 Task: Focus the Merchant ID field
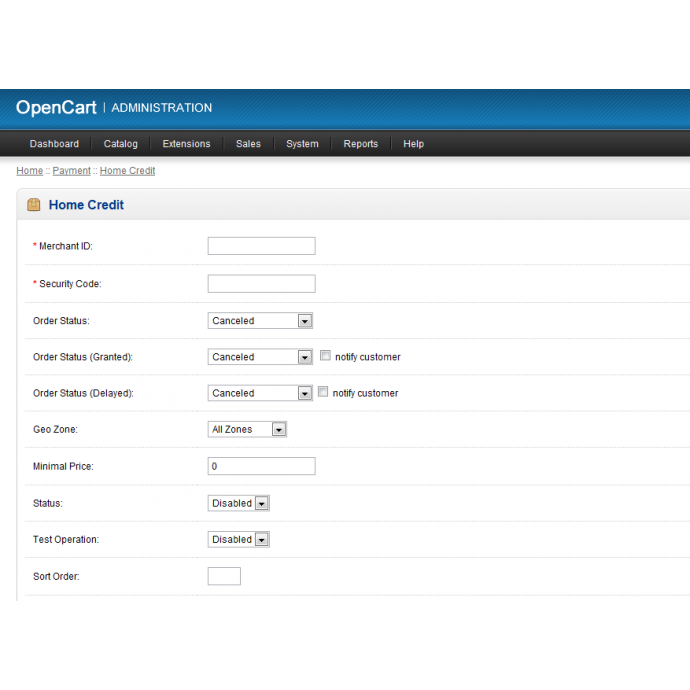[x=261, y=246]
